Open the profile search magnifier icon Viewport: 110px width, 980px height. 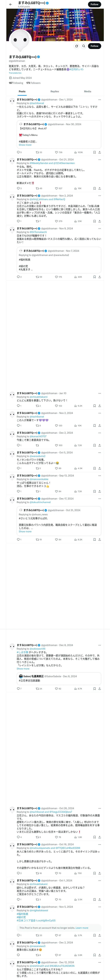pos(84,46)
